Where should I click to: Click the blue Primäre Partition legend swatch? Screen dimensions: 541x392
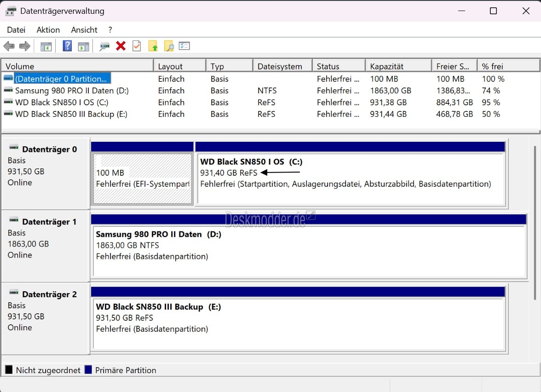pos(88,370)
